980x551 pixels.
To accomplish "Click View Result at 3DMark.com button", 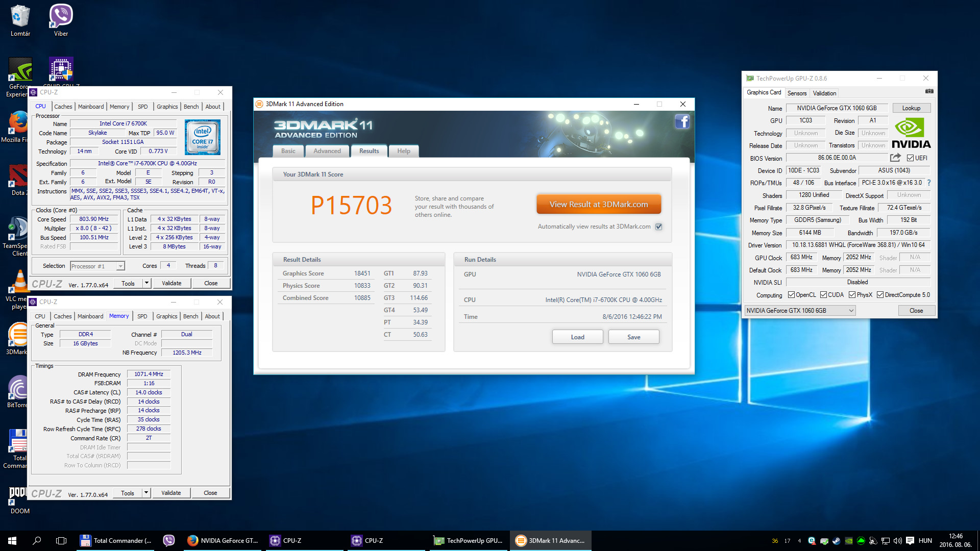I will [599, 204].
